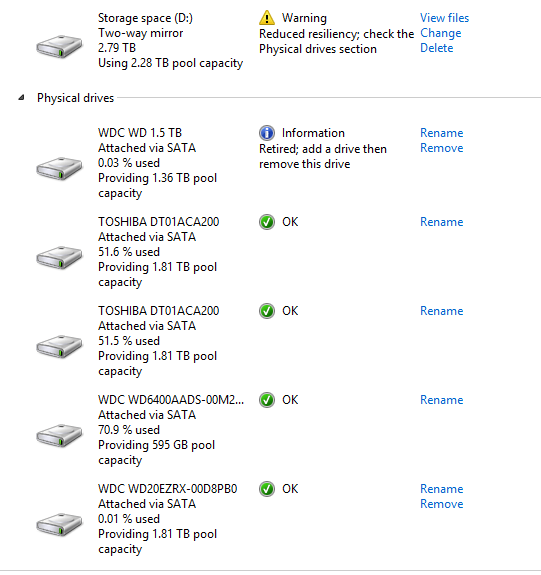
Task: Click the '0.01 % used' value
Action: click(129, 519)
